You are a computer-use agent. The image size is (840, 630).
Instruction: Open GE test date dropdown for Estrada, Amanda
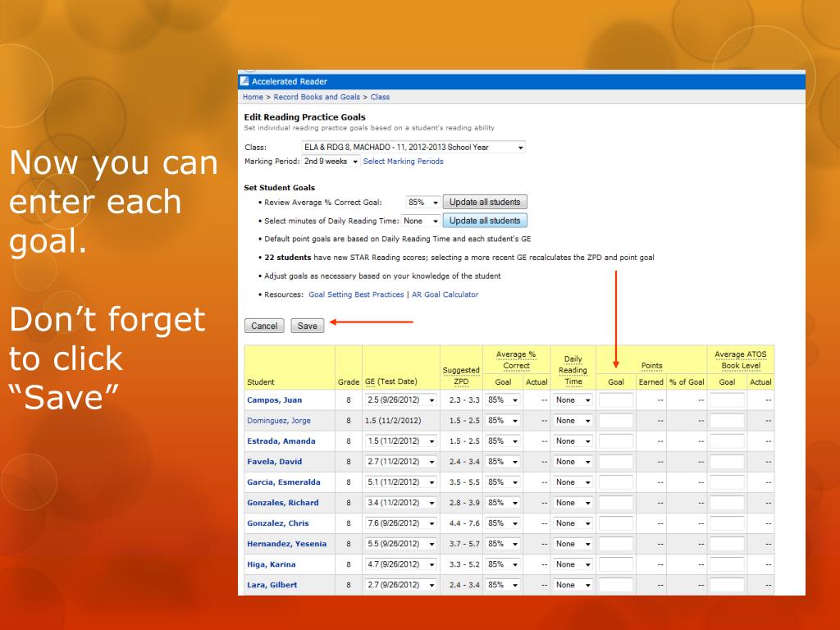coord(400,441)
